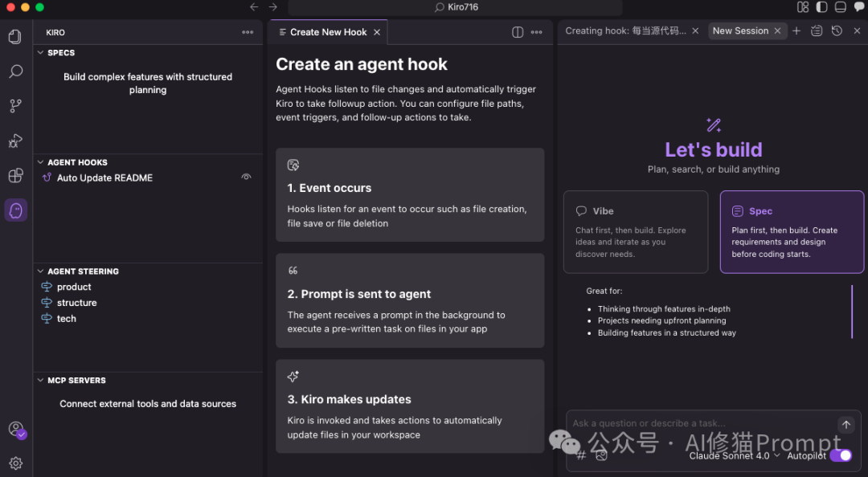The height and width of the screenshot is (477, 868).
Task: Click Connect external tools and data sources text
Action: 148,404
